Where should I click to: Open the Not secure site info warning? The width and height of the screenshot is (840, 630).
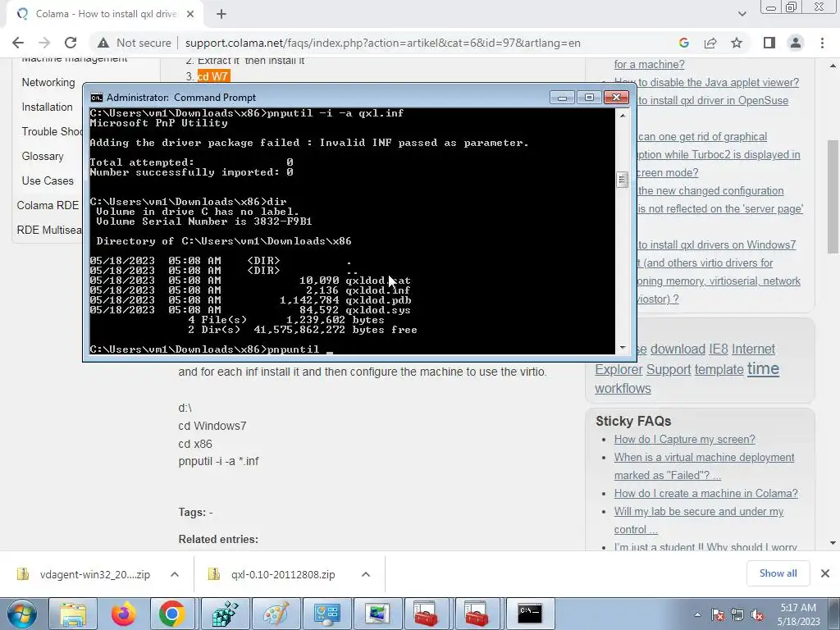tap(134, 43)
